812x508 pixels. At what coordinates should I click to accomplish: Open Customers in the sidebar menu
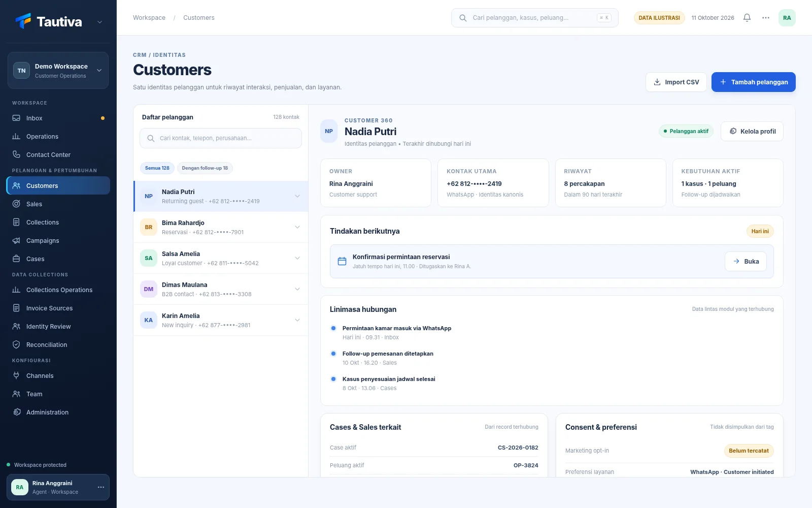click(x=58, y=186)
